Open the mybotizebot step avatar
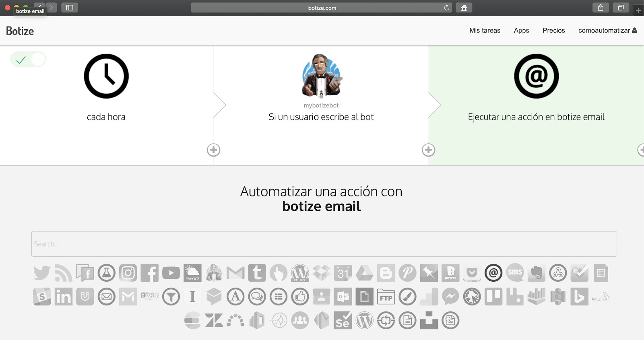Image resolution: width=644 pixels, height=340 pixels. pos(321,76)
